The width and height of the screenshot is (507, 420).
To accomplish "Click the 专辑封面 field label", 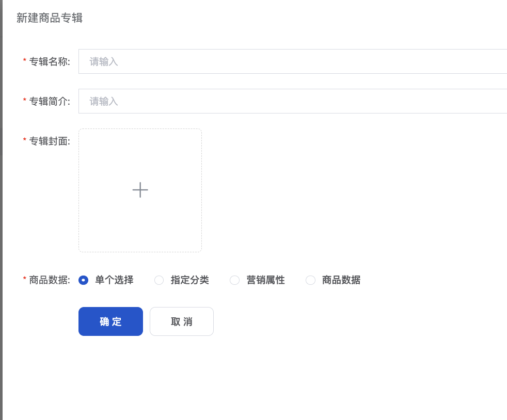I will click(49, 141).
